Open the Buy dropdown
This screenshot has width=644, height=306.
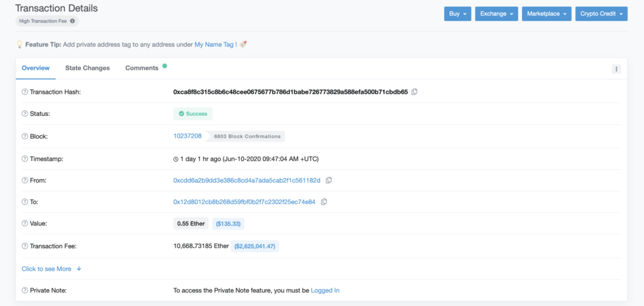tap(458, 14)
